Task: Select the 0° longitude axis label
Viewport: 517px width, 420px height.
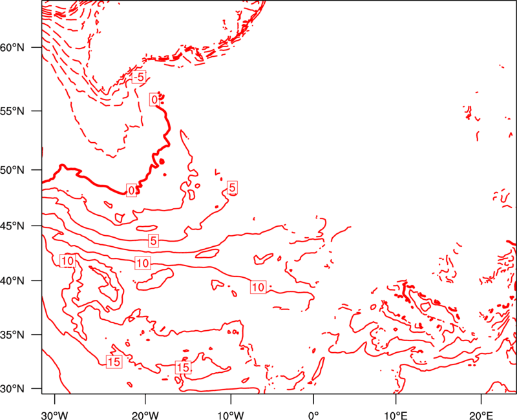Action: 313,415
